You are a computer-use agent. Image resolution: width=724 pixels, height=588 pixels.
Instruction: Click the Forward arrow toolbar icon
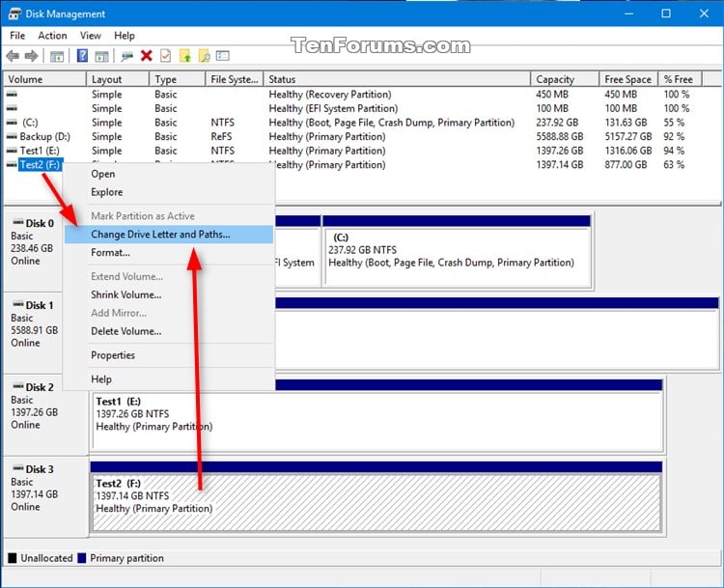[31, 56]
